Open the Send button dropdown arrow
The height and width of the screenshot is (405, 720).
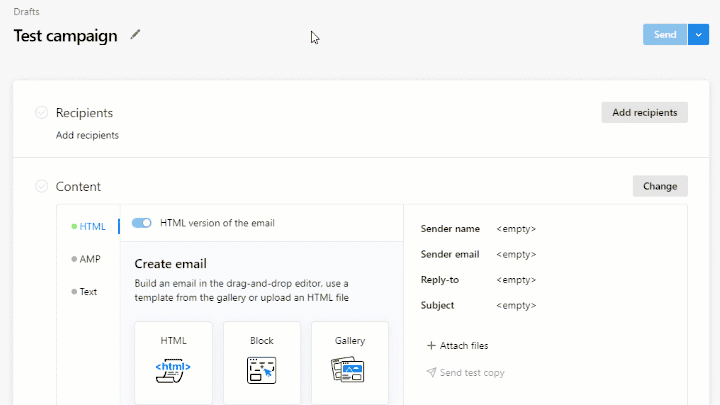pyautogui.click(x=698, y=35)
